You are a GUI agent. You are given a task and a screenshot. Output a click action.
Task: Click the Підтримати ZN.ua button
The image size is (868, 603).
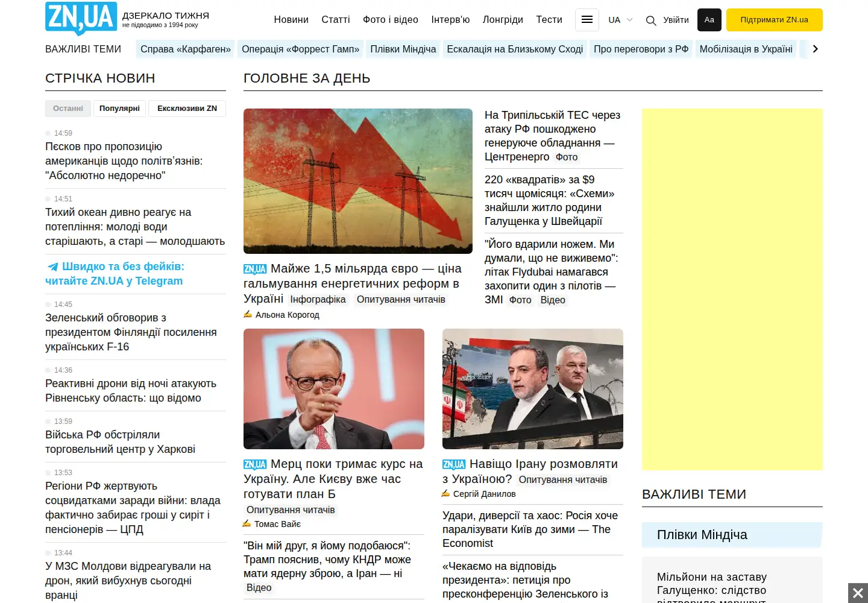[x=774, y=20]
